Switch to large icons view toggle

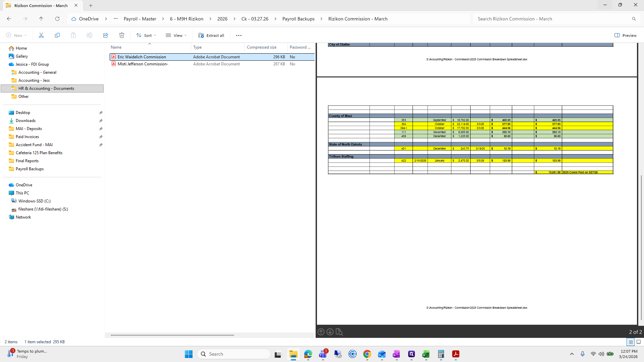coord(639,342)
